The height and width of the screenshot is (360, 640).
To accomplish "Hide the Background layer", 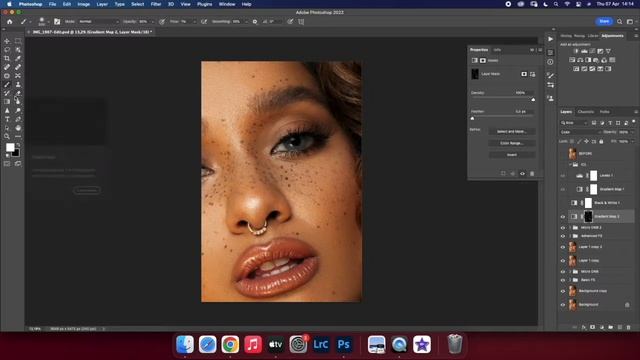I will coord(563,304).
